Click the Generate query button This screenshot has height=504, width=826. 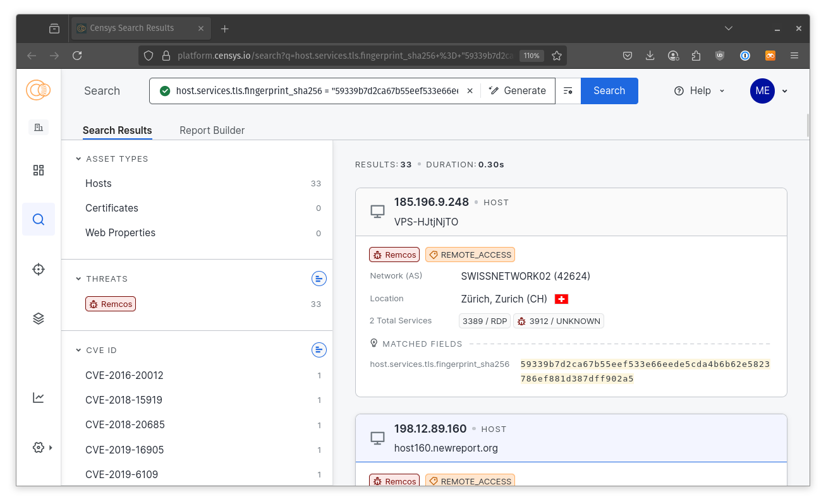pyautogui.click(x=517, y=91)
